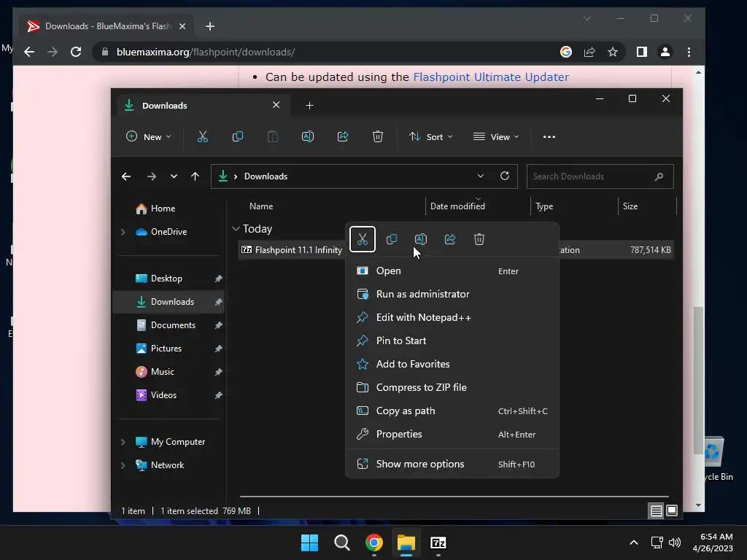Collapse the Today group
This screenshot has width=747, height=560.
pos(236,229)
